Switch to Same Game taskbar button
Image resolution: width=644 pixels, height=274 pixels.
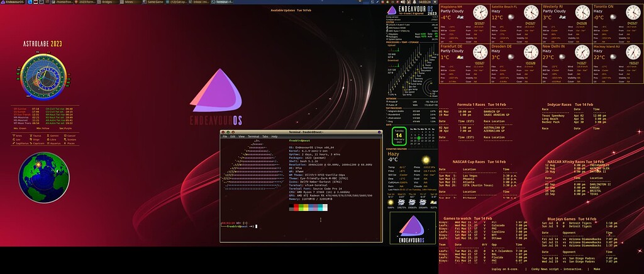(153, 2)
